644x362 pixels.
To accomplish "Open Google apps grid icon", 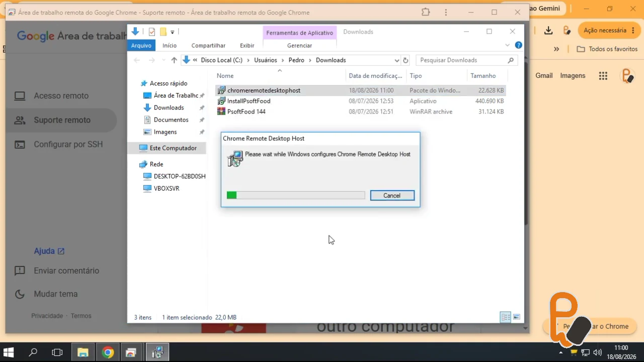I will click(603, 76).
